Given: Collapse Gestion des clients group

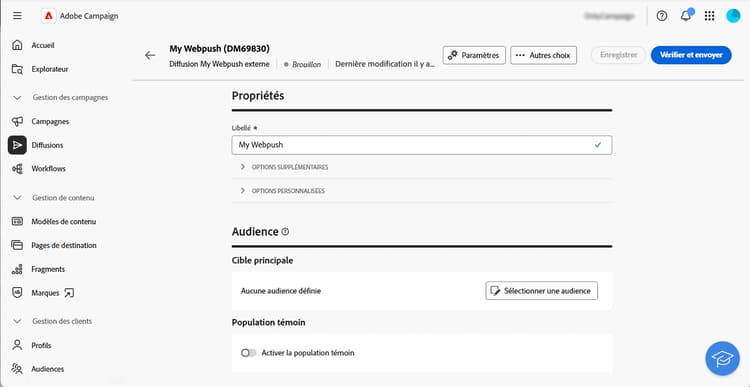Looking at the screenshot, I should (x=18, y=321).
